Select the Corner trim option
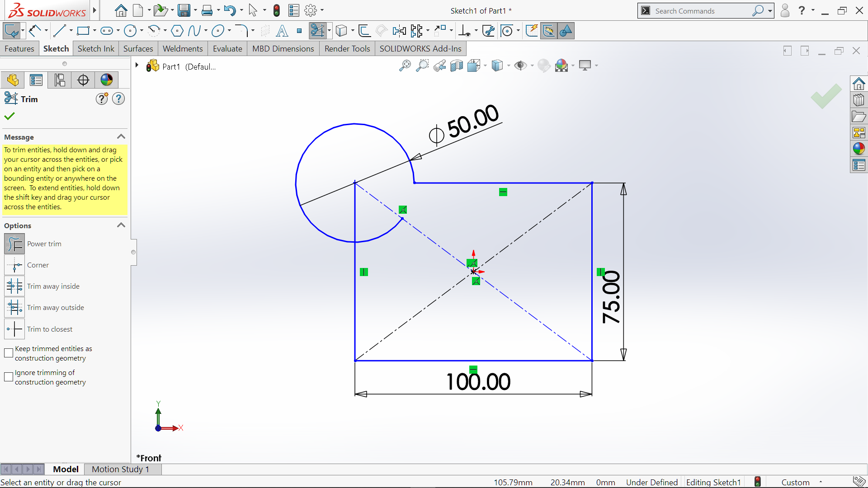Viewport: 868px width, 488px height. tap(14, 265)
